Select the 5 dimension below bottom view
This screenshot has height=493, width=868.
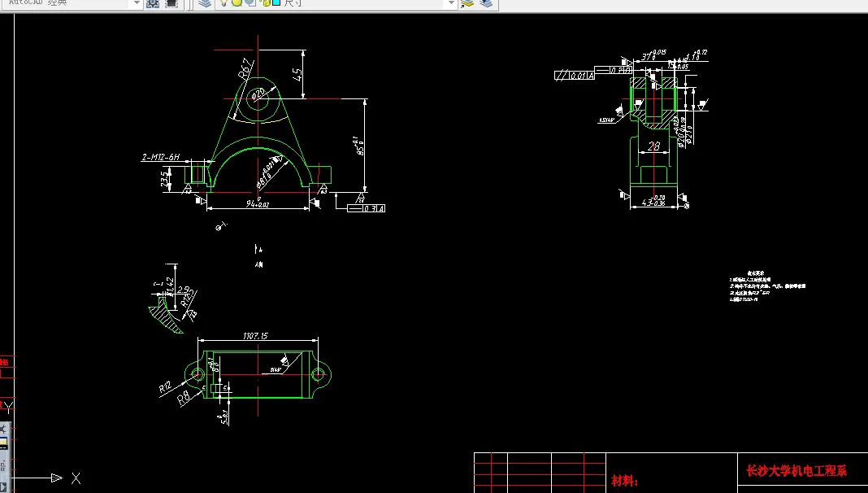click(224, 418)
